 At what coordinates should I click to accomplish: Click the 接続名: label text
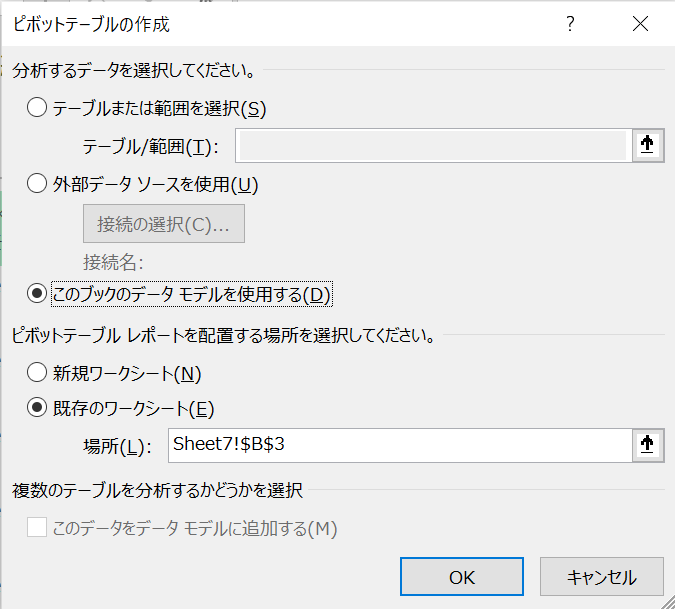pos(114,262)
